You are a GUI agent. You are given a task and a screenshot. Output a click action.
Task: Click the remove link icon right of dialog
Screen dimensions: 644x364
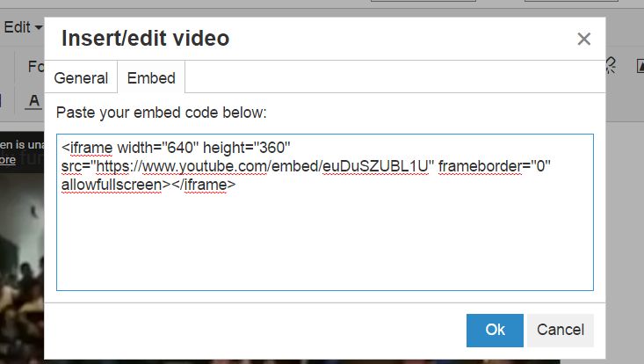click(611, 66)
